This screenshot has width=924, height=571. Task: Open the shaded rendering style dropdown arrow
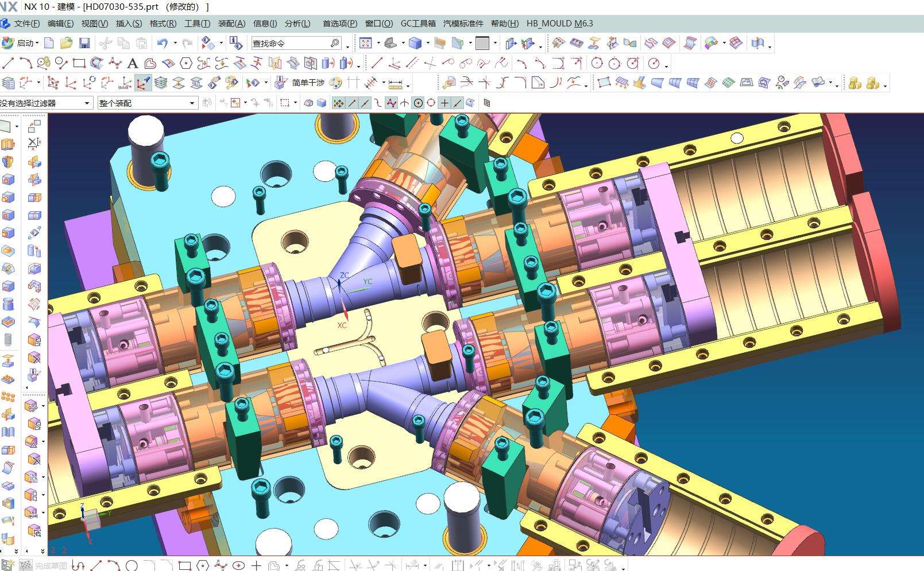click(x=427, y=43)
